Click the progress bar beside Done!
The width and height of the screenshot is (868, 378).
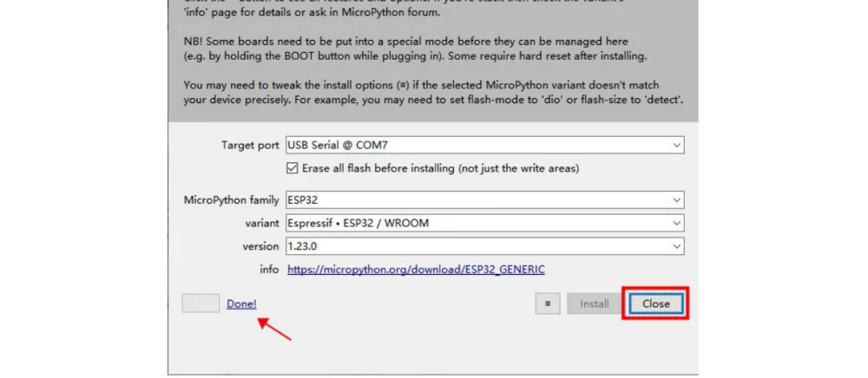click(201, 303)
